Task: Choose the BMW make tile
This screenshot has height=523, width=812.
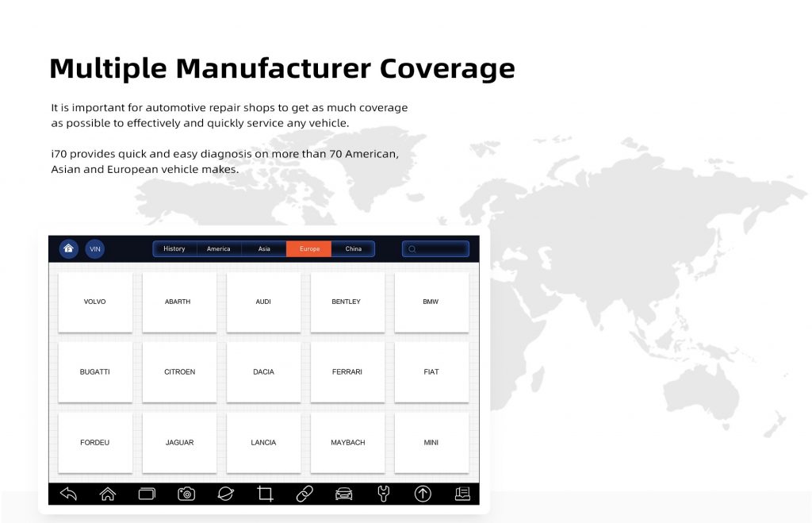Action: click(431, 302)
